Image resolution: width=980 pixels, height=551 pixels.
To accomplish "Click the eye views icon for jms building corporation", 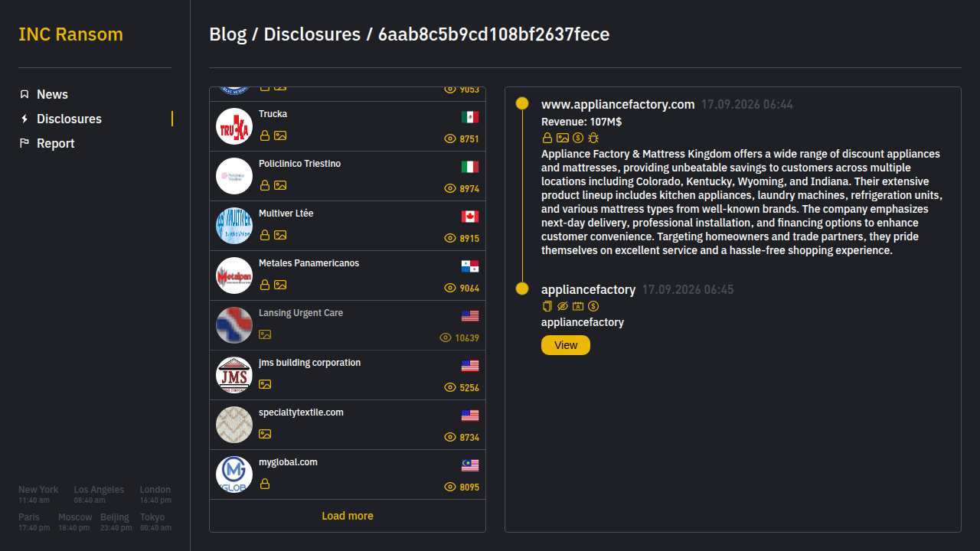I will coord(450,387).
